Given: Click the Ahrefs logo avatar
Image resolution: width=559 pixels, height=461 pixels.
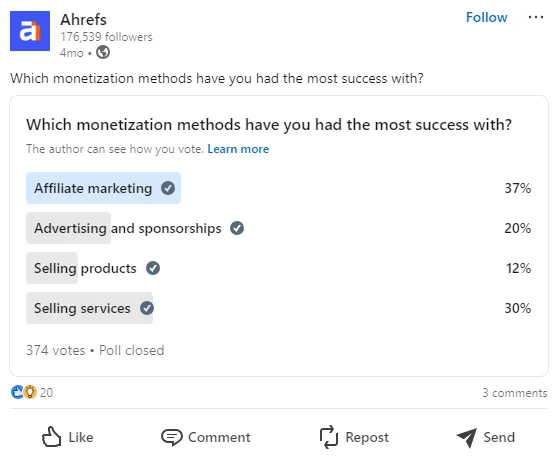Looking at the screenshot, I should coord(30,31).
